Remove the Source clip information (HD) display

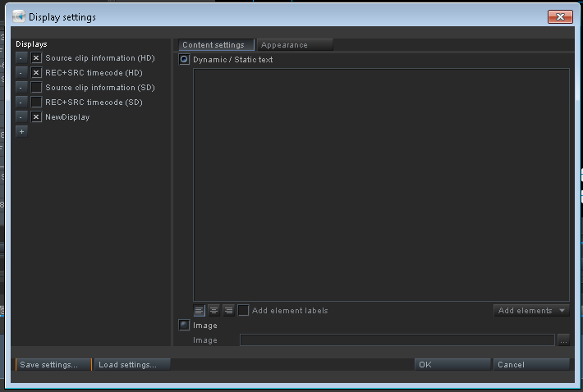[x=21, y=58]
